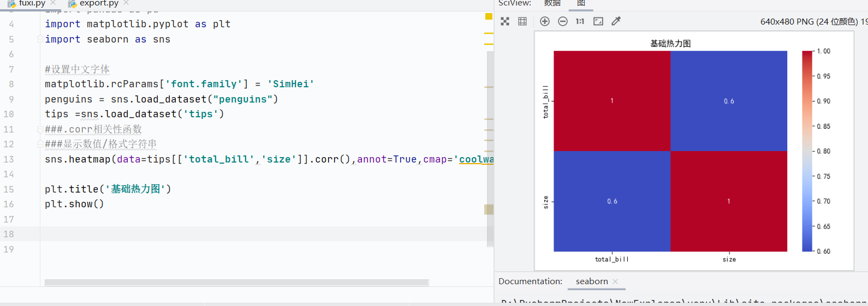Click the yellow warning indicator above the editor scrollbar
The height and width of the screenshot is (306, 868).
489,16
